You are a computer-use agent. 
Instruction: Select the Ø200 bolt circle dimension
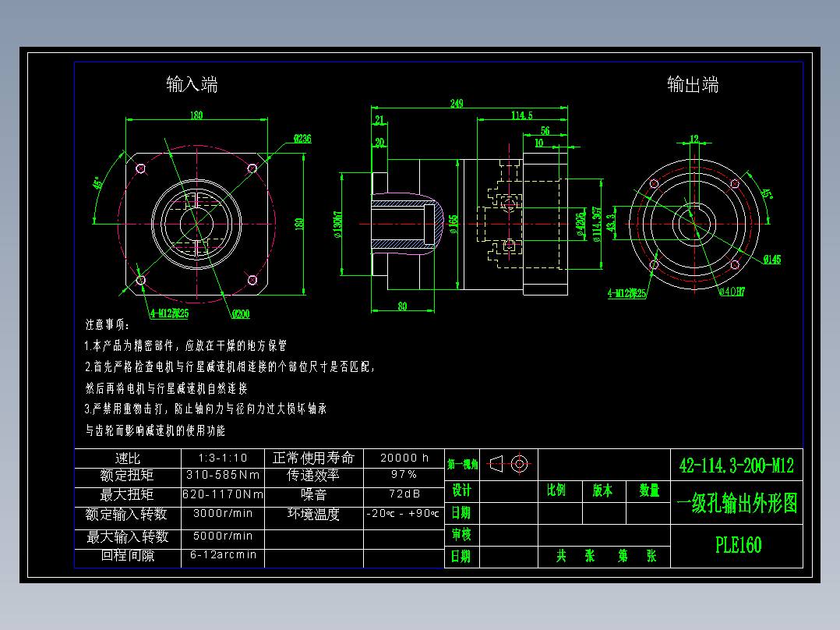pyautogui.click(x=240, y=315)
